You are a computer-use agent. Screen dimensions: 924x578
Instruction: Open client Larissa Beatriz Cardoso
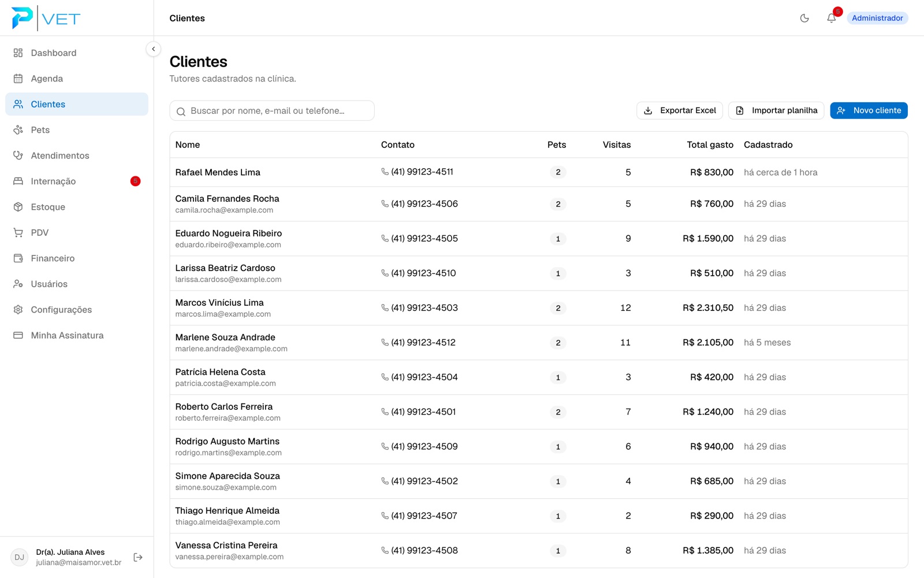(225, 268)
